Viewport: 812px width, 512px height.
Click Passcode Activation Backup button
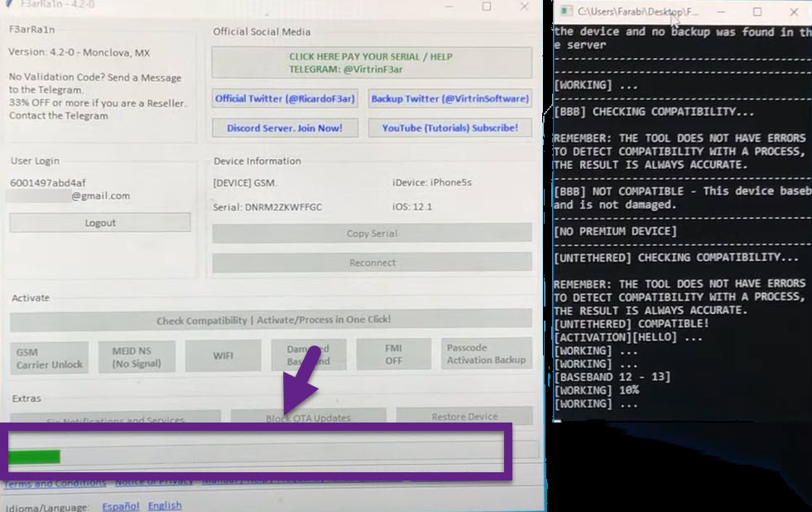486,354
